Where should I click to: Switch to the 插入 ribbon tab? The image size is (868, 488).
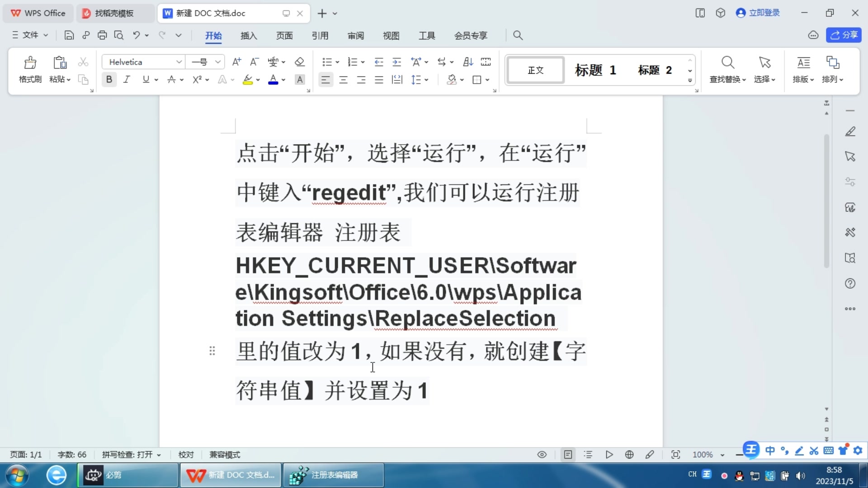[x=249, y=36]
